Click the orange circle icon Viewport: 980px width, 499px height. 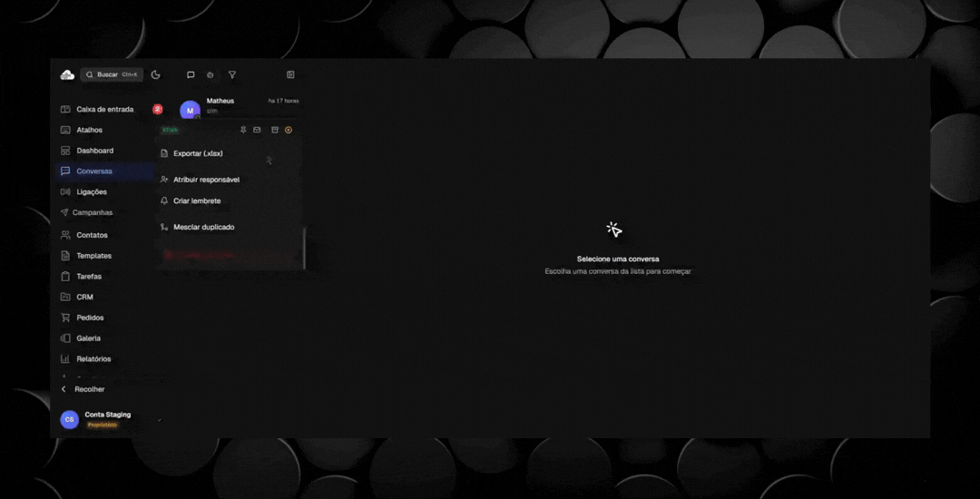[289, 130]
